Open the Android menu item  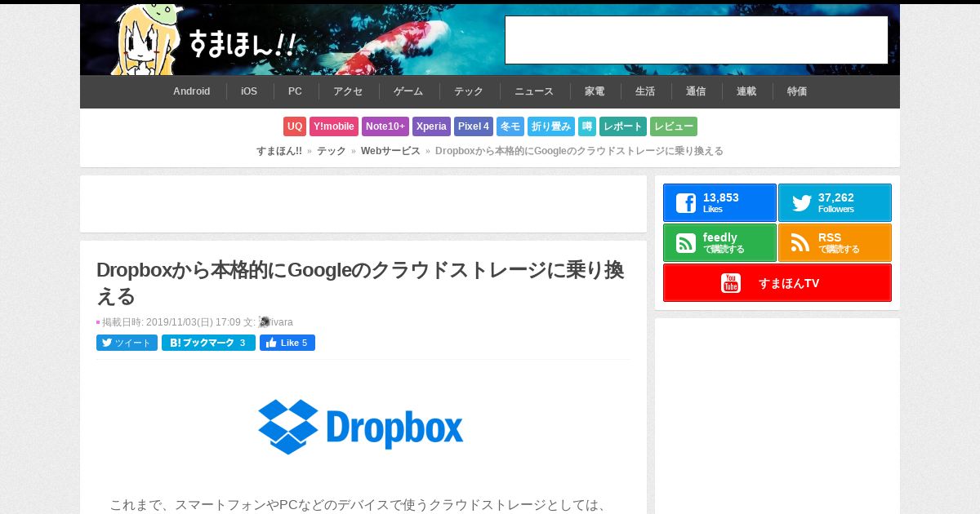[192, 91]
